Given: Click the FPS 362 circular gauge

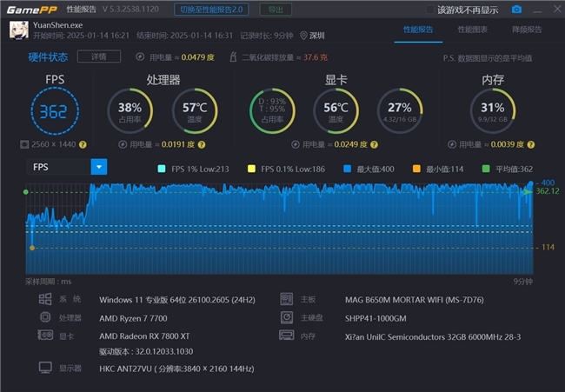Looking at the screenshot, I should pyautogui.click(x=55, y=111).
